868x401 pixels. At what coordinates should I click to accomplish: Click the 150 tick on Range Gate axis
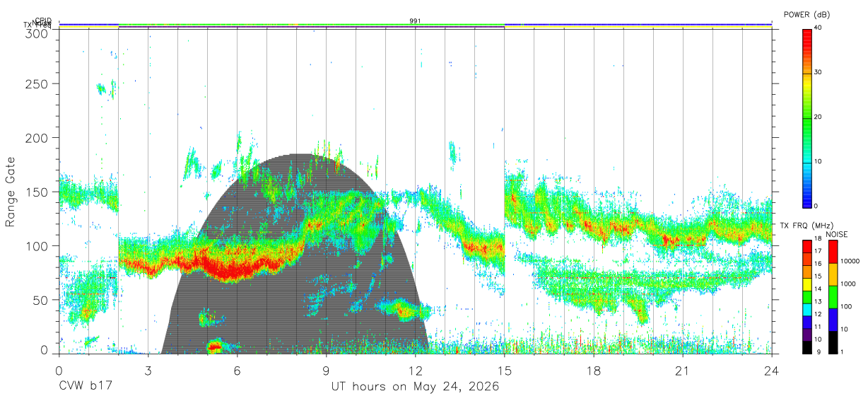pyautogui.click(x=36, y=192)
